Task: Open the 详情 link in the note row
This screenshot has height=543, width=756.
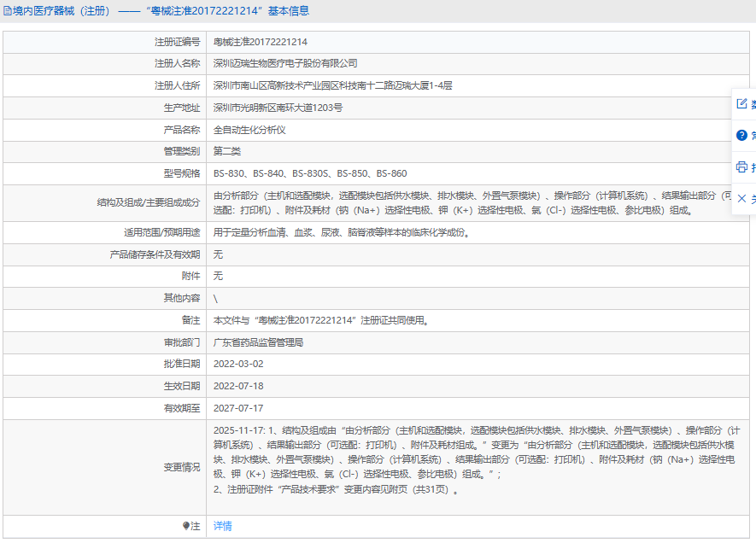Action: (x=222, y=527)
